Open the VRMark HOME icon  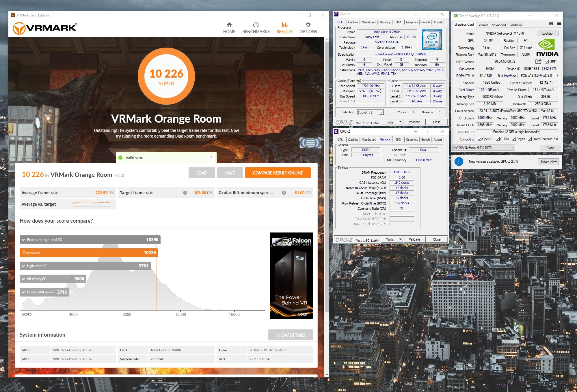pos(229,25)
